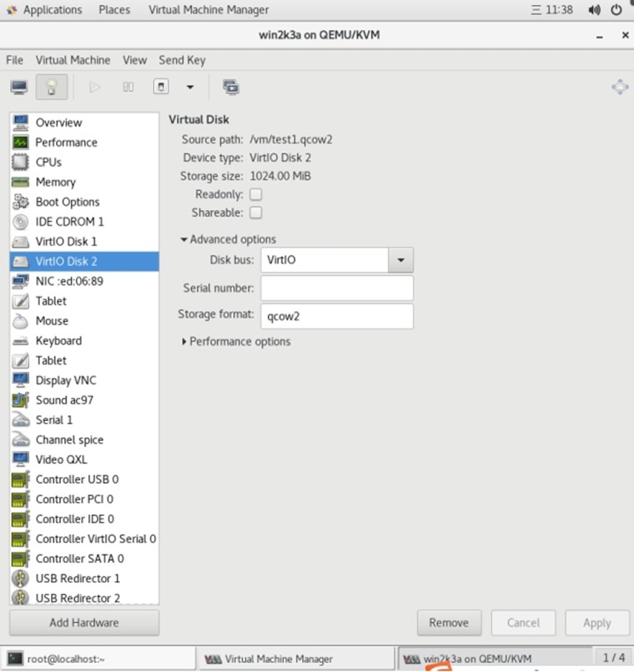Switch to fullscreen view icon

click(x=620, y=87)
